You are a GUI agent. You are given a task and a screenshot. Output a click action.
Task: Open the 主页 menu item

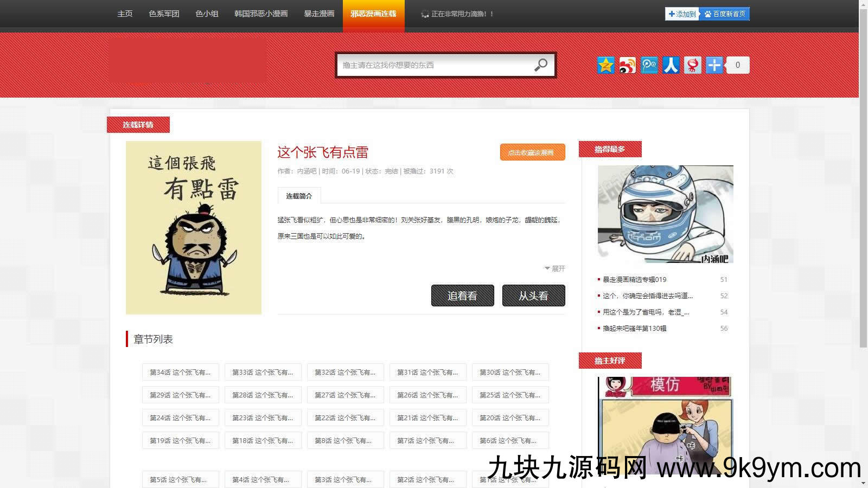[125, 14]
